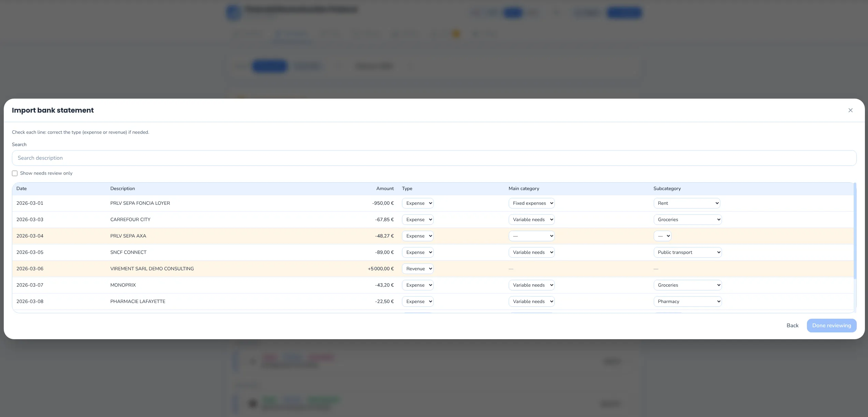Click the Done reviewing button

(831, 325)
